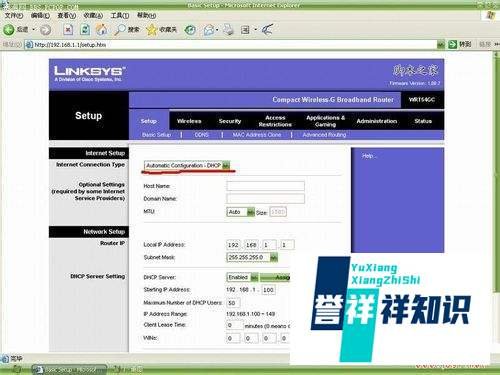Open the Favorites menu

click(x=93, y=15)
